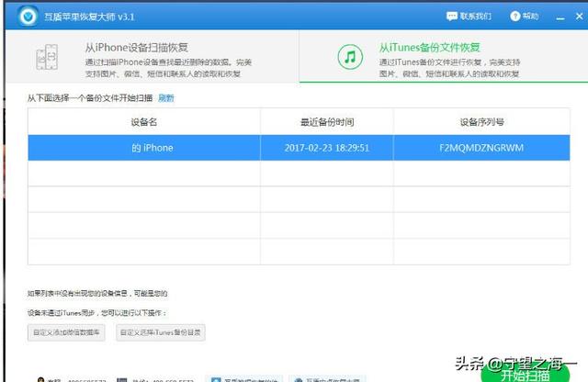This screenshot has width=588, height=382.
Task: Open 联系我们 contact us chat icon
Action: (x=451, y=17)
